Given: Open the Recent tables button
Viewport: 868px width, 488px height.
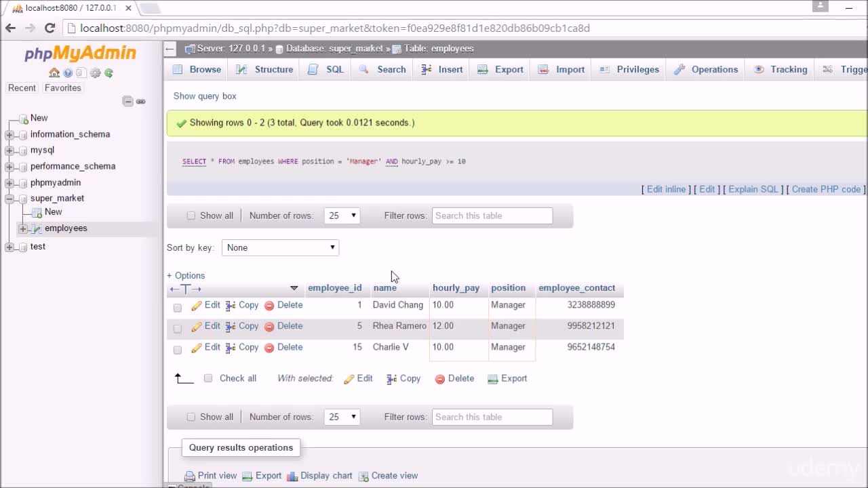Looking at the screenshot, I should (x=22, y=88).
